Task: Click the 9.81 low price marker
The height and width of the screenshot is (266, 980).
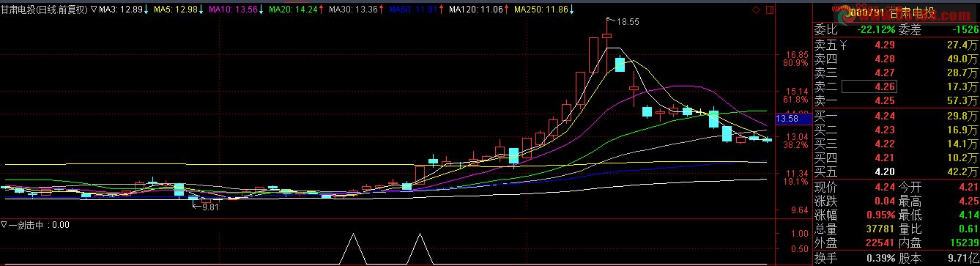Action: [x=211, y=207]
